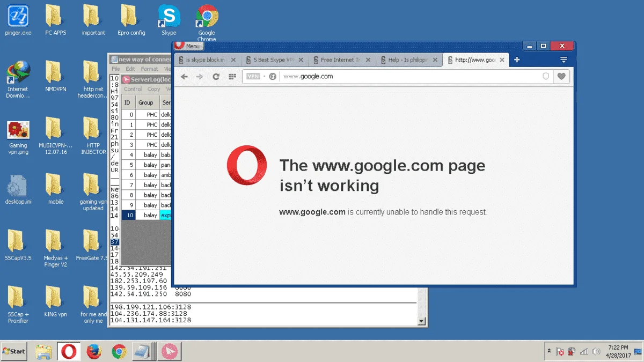The height and width of the screenshot is (362, 644).
Task: Close the '5 Best Skype VPN' tab
Action: coord(301,60)
